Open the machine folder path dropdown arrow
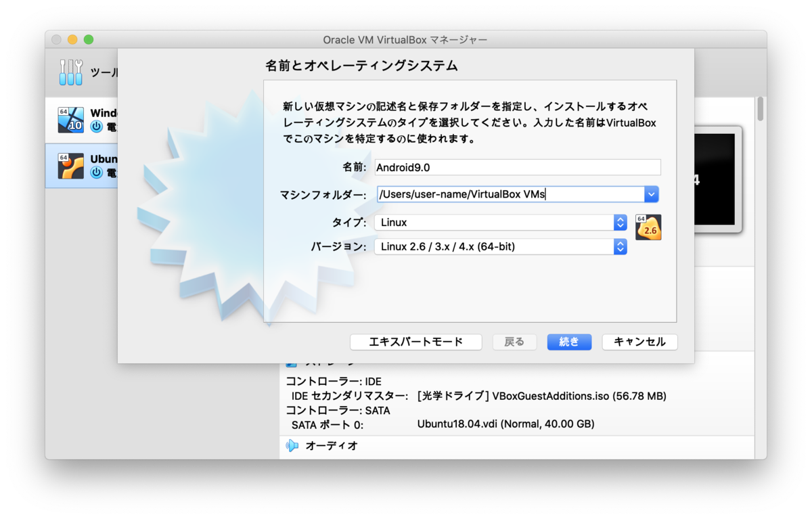 pos(651,194)
